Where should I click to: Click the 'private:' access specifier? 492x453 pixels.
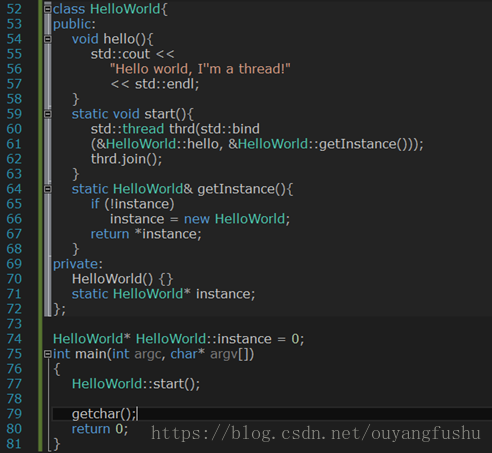78,264
